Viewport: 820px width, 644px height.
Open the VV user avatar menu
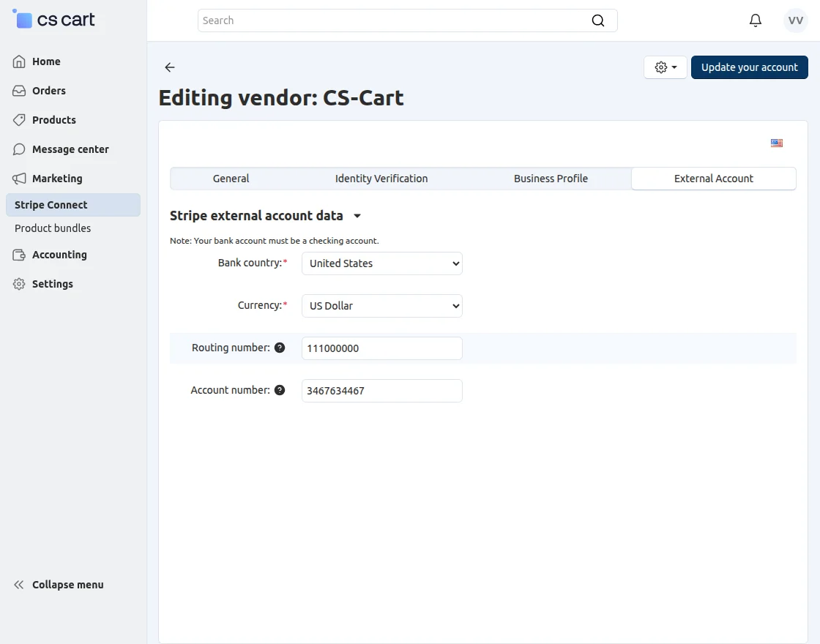[795, 20]
